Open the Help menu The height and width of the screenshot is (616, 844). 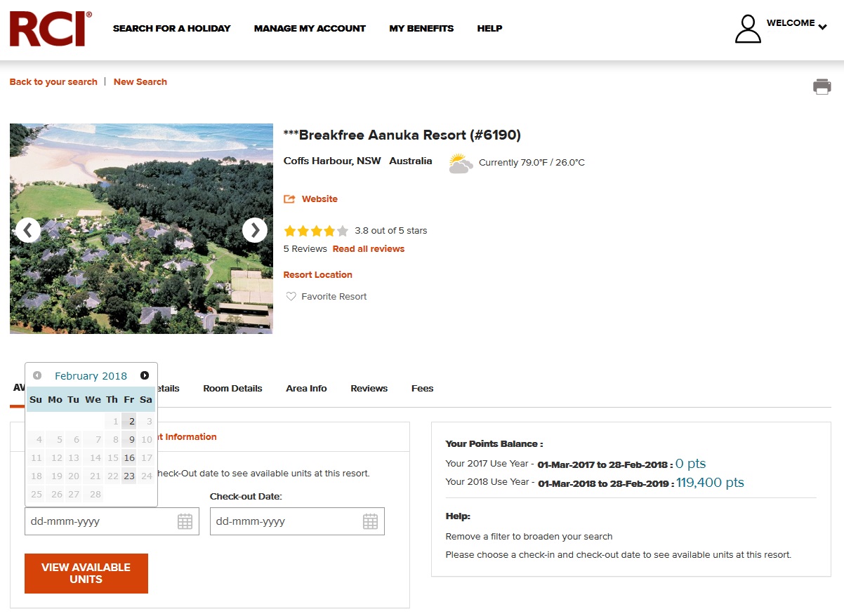point(489,29)
